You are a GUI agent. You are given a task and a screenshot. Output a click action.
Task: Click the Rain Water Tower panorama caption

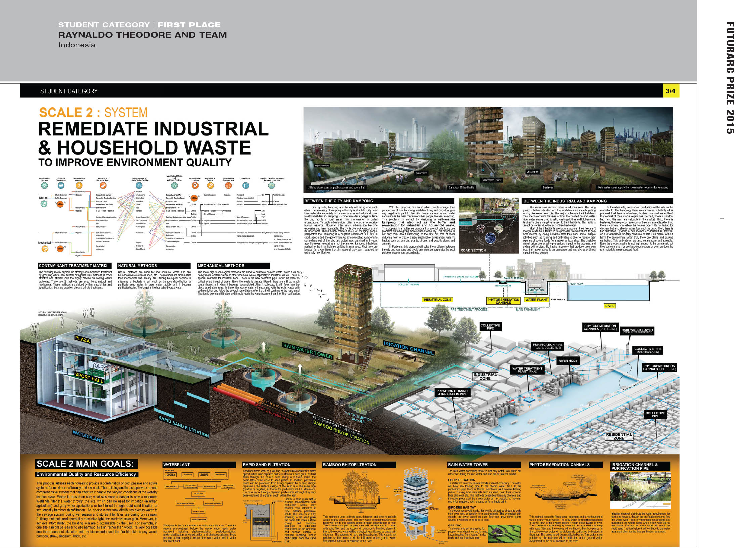tap(491, 180)
